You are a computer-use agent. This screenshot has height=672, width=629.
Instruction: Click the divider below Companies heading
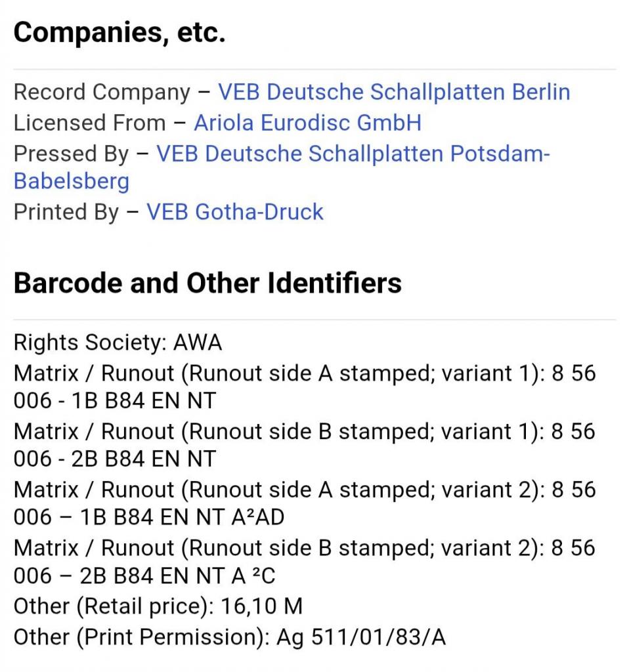tap(314, 69)
